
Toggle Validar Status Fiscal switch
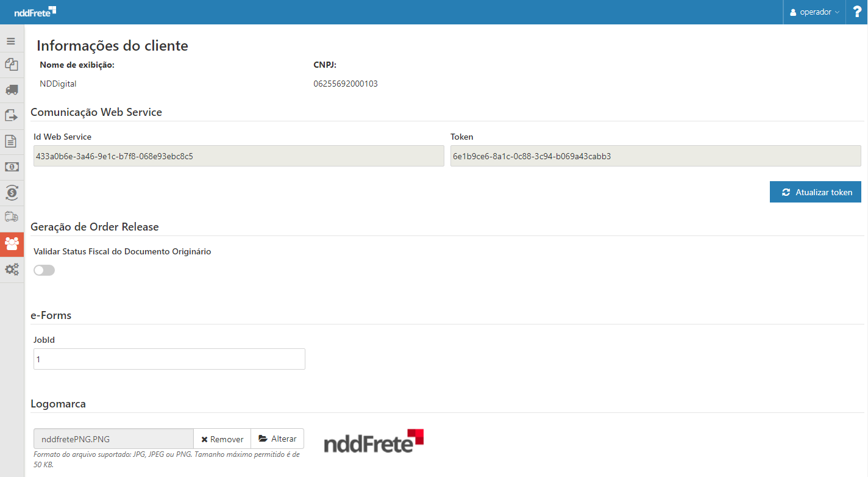tap(44, 270)
